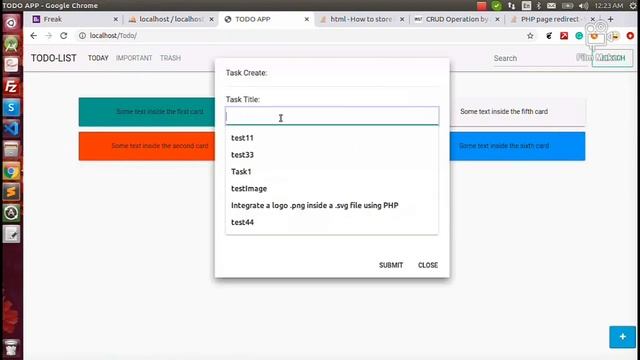Click the TODO-LIST brand link

click(x=53, y=58)
